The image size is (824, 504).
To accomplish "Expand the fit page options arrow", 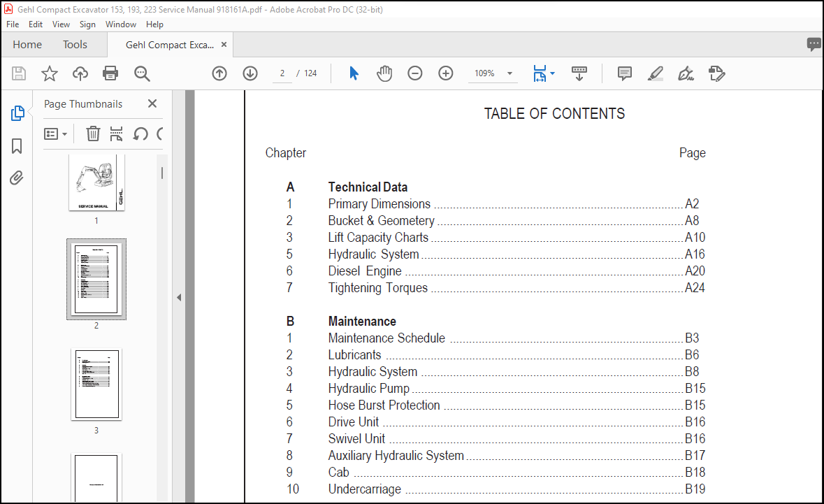I will pos(552,73).
